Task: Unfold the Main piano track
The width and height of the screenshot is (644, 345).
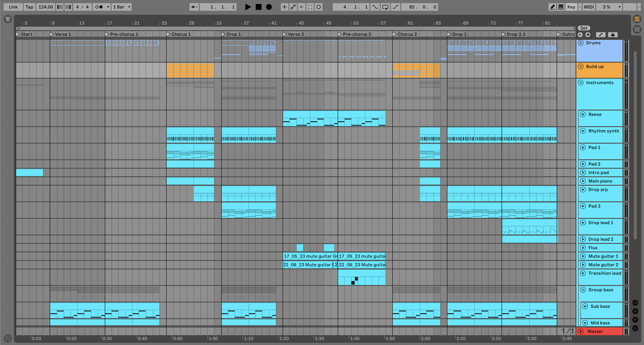Action: [583, 181]
